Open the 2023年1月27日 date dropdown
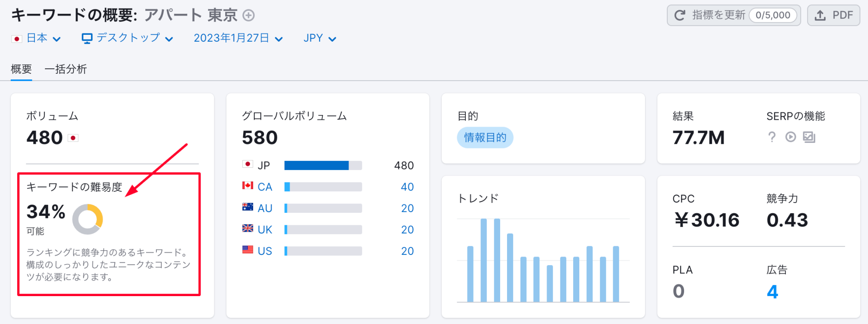The height and width of the screenshot is (324, 868). tap(238, 39)
